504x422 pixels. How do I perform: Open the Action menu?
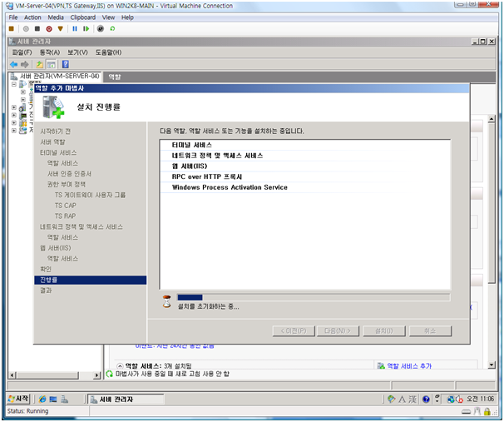point(32,17)
